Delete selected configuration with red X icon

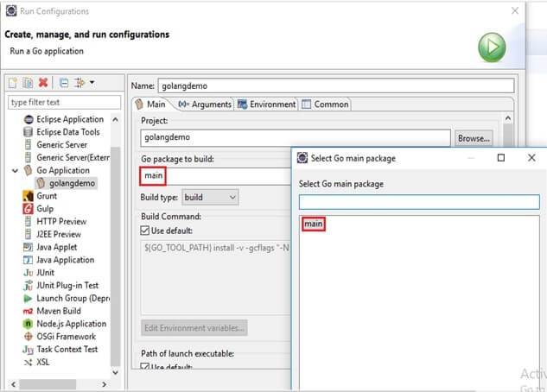(42, 83)
